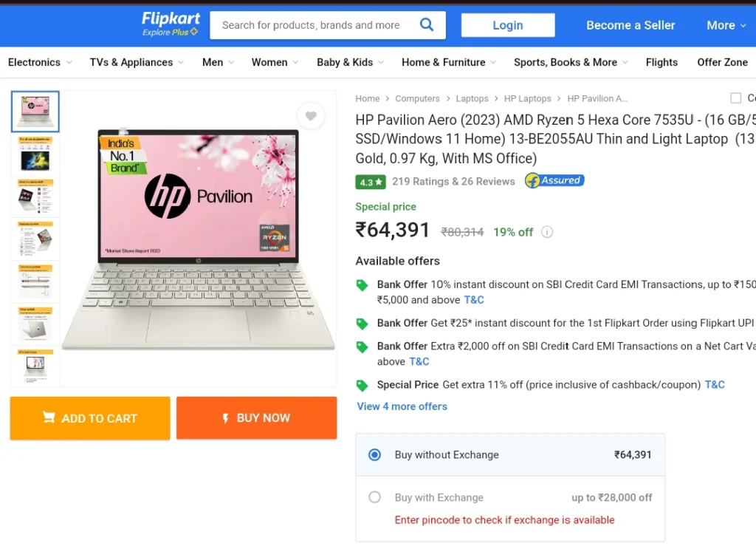This screenshot has width=756, height=546.
Task: Open the More dropdown in header
Action: click(726, 25)
